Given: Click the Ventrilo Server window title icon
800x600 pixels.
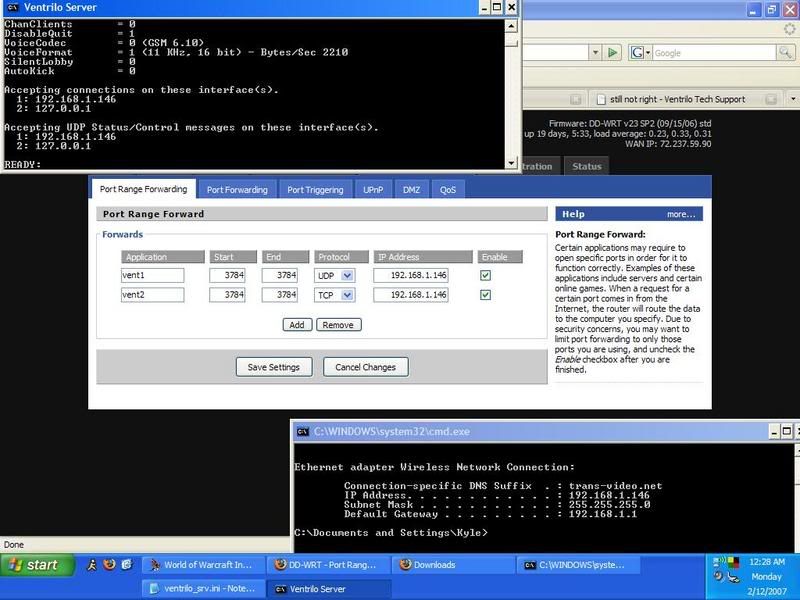Looking at the screenshot, I should point(12,8).
